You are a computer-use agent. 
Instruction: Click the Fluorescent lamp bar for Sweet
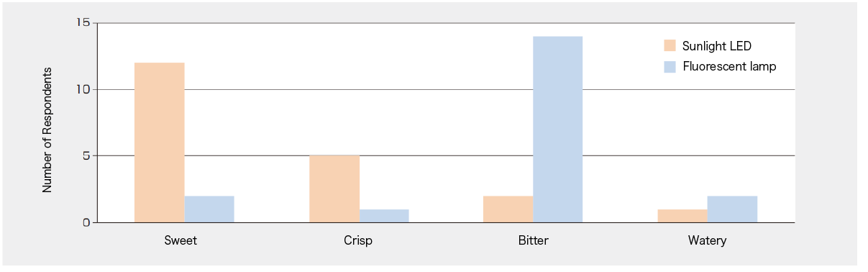click(x=209, y=209)
